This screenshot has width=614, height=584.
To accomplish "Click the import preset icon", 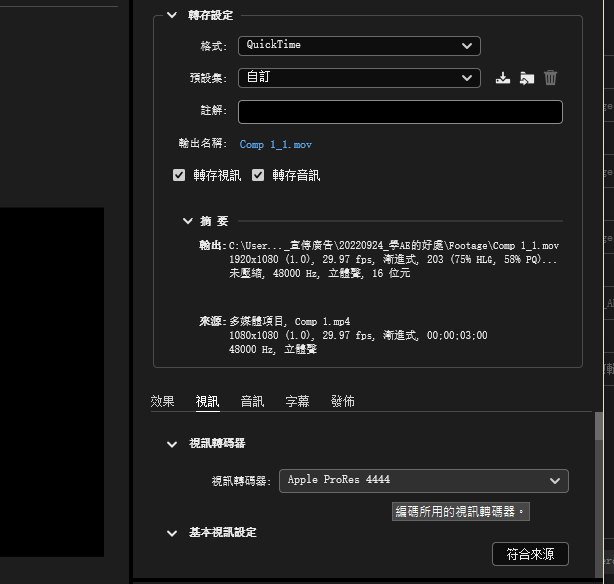I will pyautogui.click(x=527, y=78).
